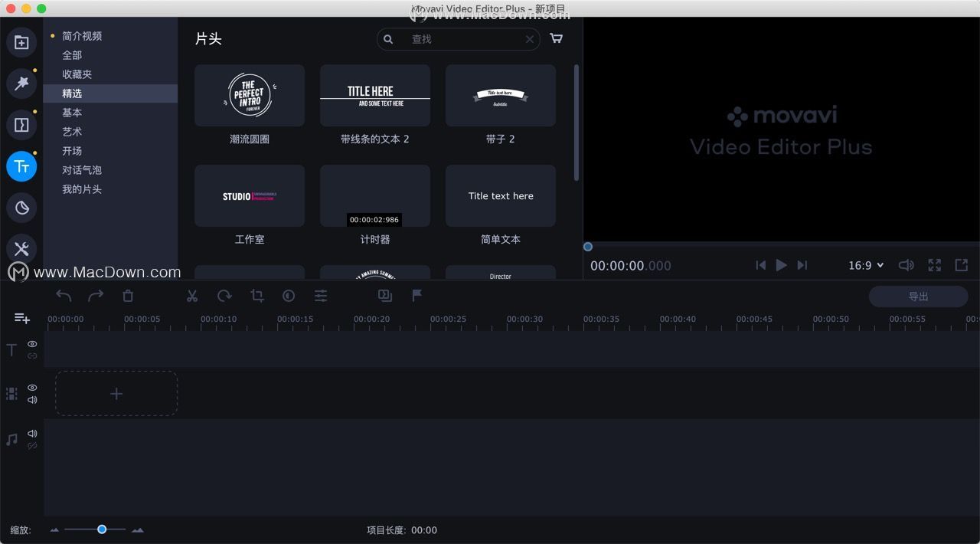980x544 pixels.
Task: Delete the selected clip
Action: (128, 296)
